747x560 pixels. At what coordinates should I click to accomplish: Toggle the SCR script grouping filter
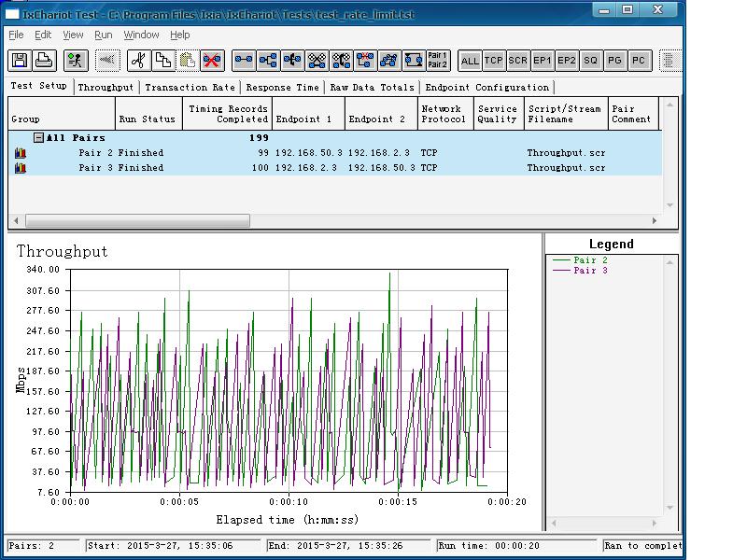point(518,61)
